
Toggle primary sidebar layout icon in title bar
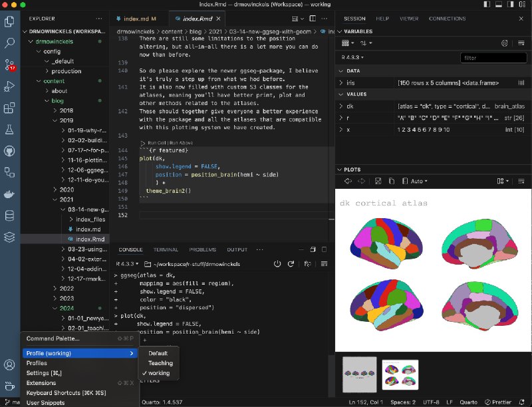click(487, 5)
